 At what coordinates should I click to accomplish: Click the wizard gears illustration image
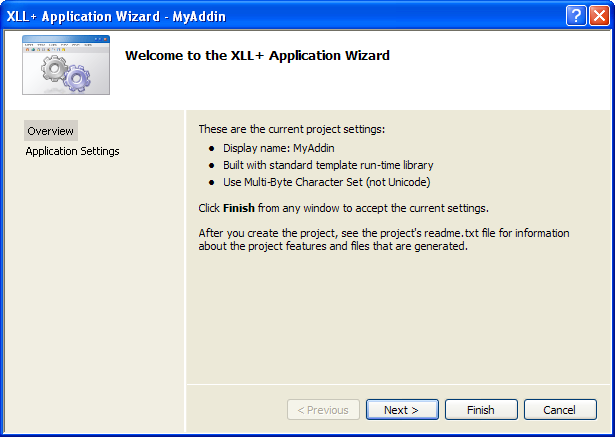point(66,65)
